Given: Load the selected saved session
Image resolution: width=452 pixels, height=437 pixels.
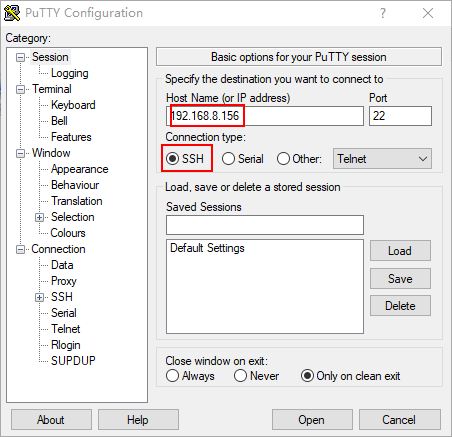Looking at the screenshot, I should click(x=400, y=251).
